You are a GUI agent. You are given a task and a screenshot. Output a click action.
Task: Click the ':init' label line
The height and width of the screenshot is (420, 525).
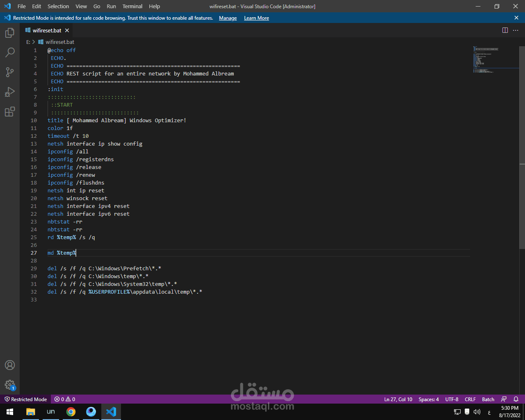55,89
